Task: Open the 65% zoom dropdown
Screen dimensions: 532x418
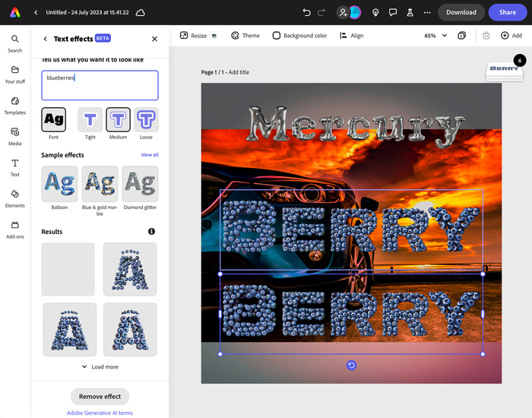Action: pos(435,36)
